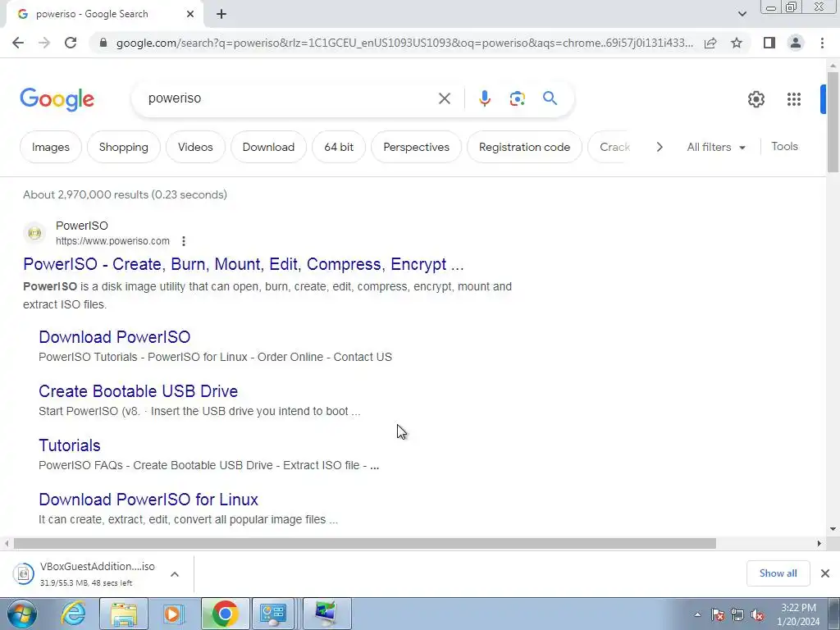
Task: Open the Control Panel taskbar item
Action: point(272,614)
